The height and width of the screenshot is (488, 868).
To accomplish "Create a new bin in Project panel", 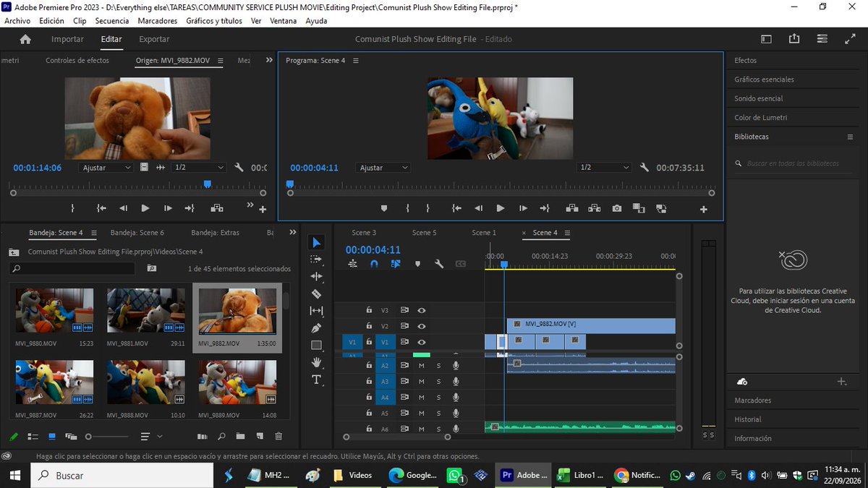I will point(239,437).
